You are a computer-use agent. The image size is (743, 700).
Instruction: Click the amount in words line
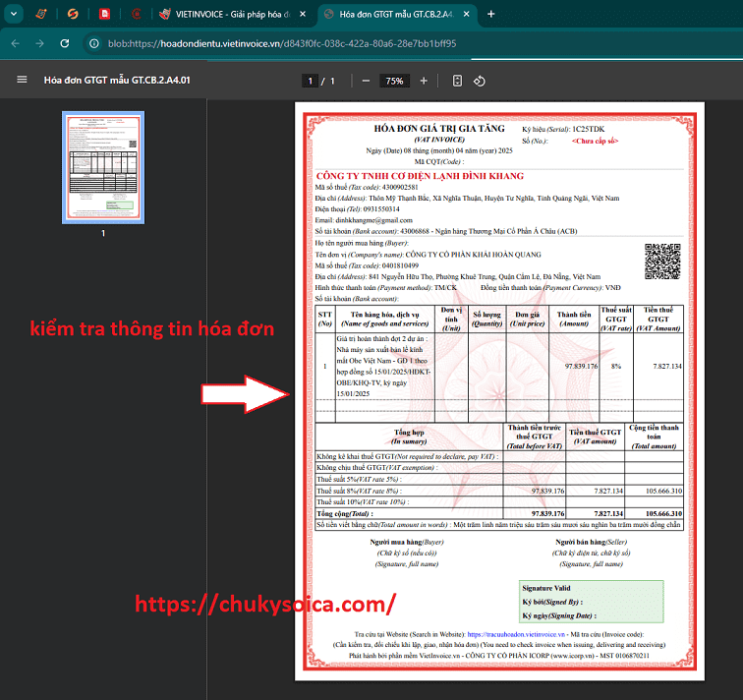point(498,525)
